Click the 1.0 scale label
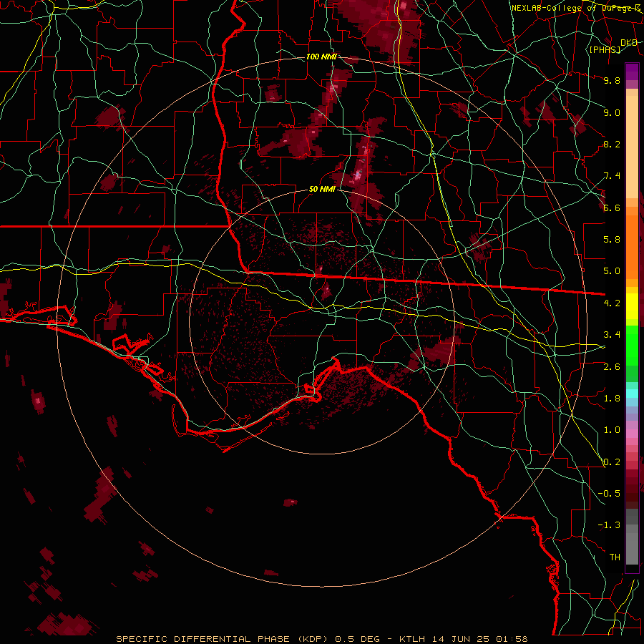 pos(612,430)
